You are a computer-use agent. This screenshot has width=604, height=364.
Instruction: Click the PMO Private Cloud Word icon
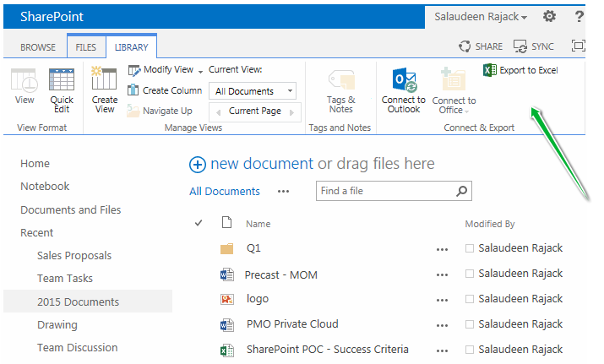click(227, 325)
